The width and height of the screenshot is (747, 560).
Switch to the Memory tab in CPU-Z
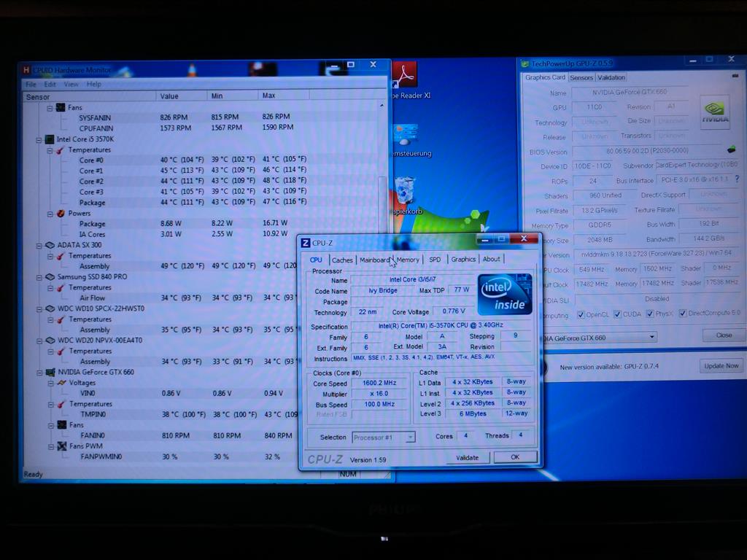pyautogui.click(x=408, y=260)
